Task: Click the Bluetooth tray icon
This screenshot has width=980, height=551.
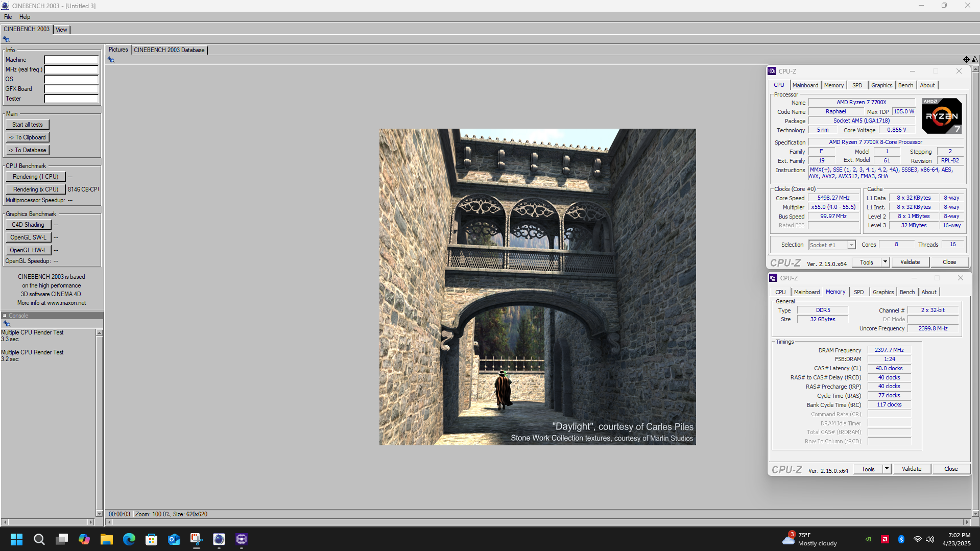Action: pos(901,539)
